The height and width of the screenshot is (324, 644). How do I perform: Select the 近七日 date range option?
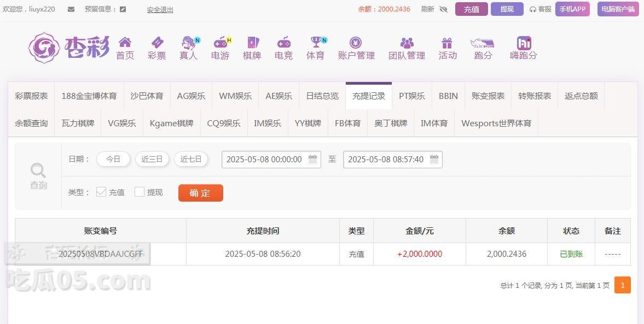pos(191,159)
